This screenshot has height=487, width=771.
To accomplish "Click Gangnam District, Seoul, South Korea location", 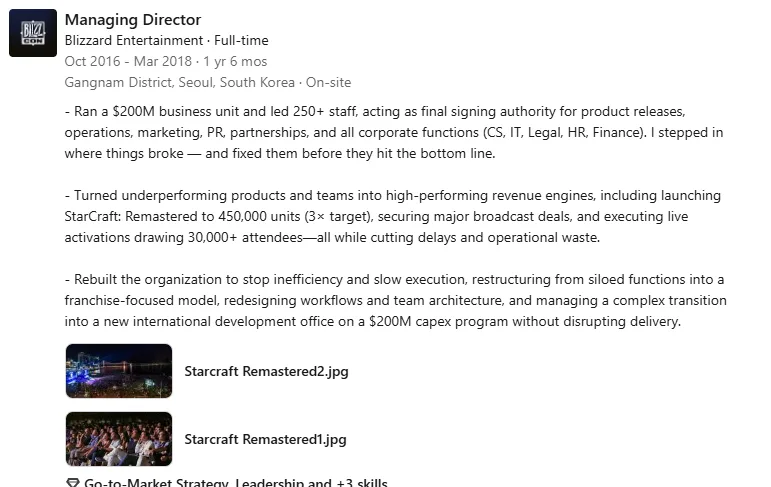I will tap(179, 82).
